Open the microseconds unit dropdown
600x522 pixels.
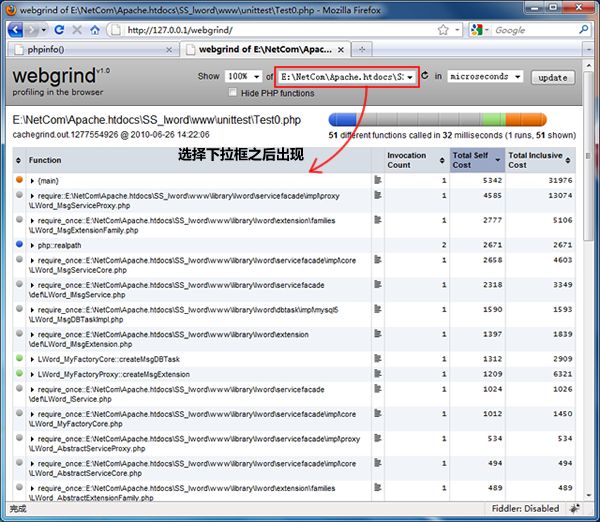tap(485, 76)
